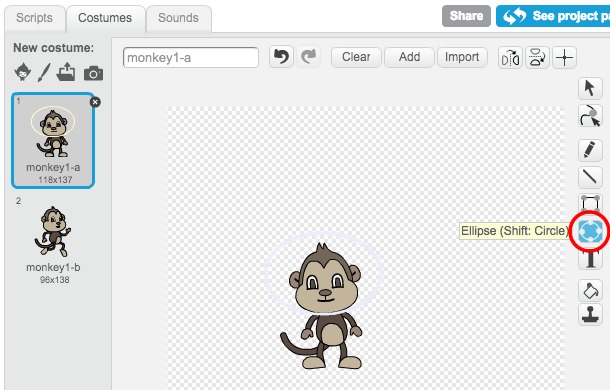The width and height of the screenshot is (610, 390).
Task: Select the Ellipse tool
Action: pos(590,231)
